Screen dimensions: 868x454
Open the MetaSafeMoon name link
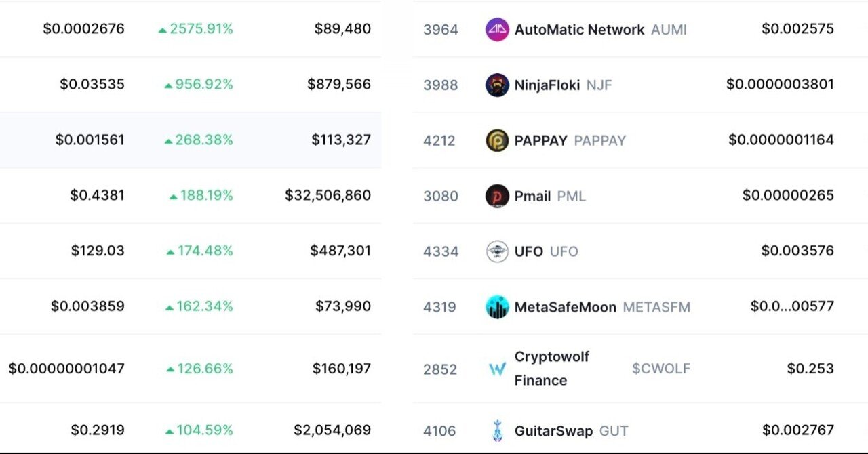(565, 307)
